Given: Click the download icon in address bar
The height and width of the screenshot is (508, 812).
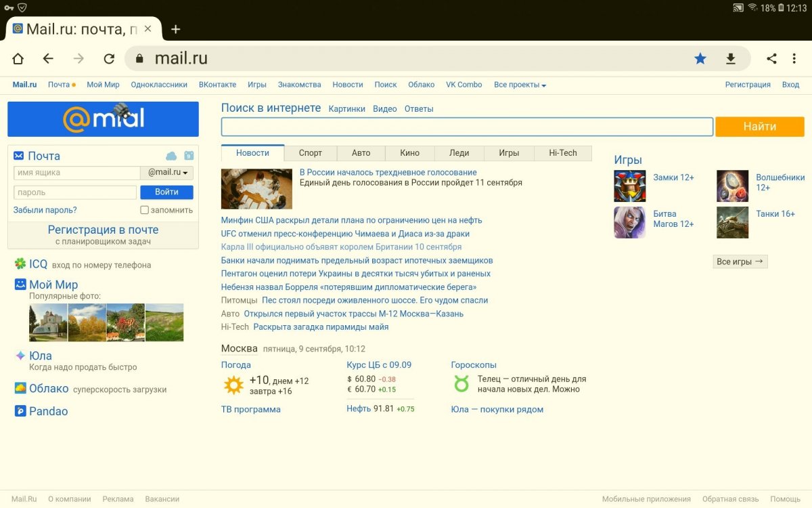Looking at the screenshot, I should coord(731,59).
